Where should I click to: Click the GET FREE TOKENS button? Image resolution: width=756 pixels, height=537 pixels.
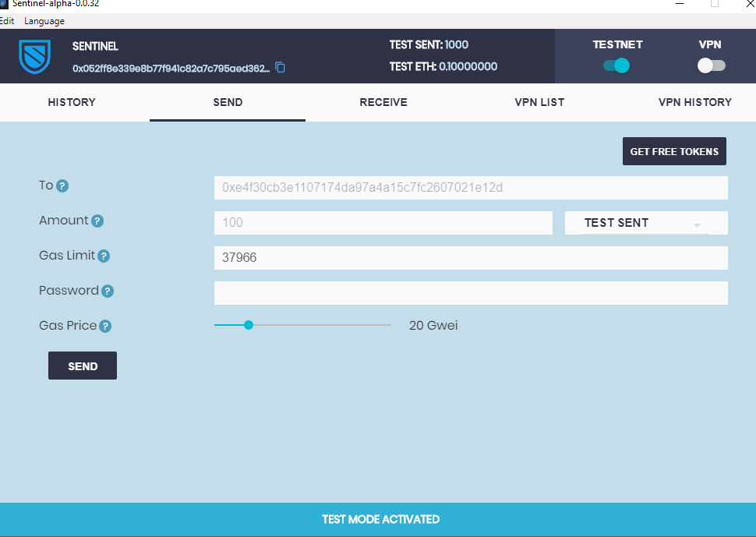[x=674, y=151]
